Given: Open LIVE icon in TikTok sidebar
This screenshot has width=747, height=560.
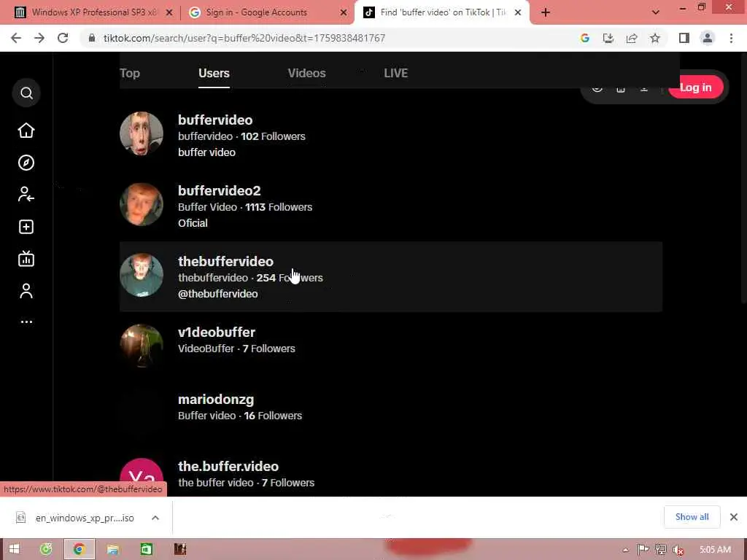Looking at the screenshot, I should (x=26, y=259).
